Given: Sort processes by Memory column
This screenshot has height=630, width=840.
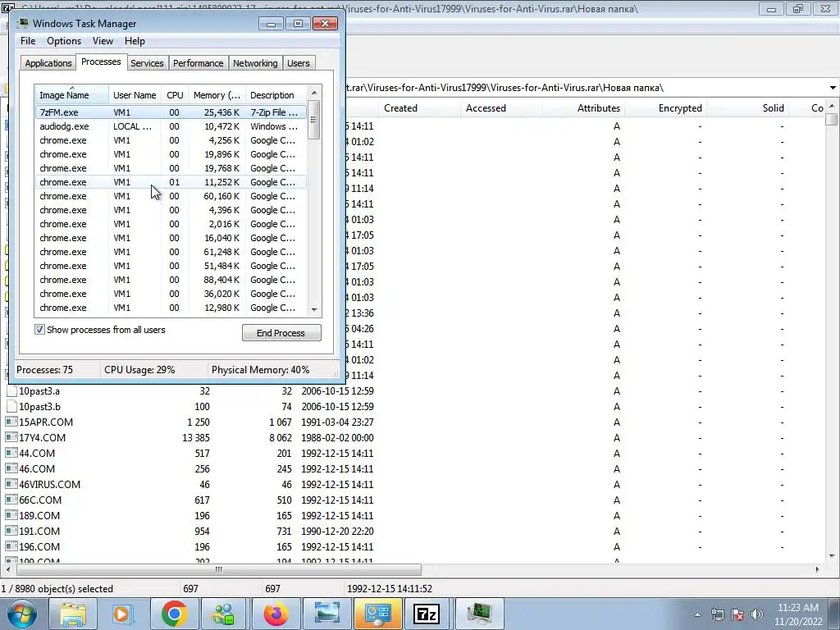Looking at the screenshot, I should click(x=217, y=95).
